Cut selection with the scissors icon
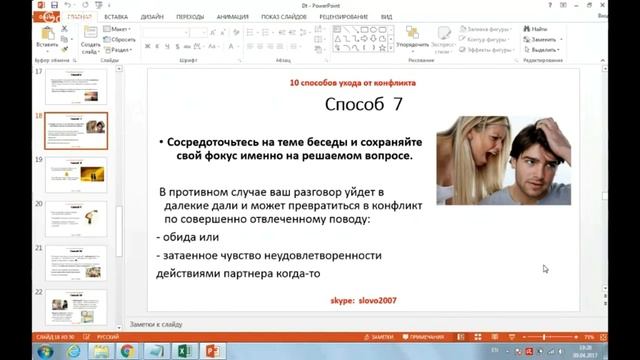 click(64, 29)
